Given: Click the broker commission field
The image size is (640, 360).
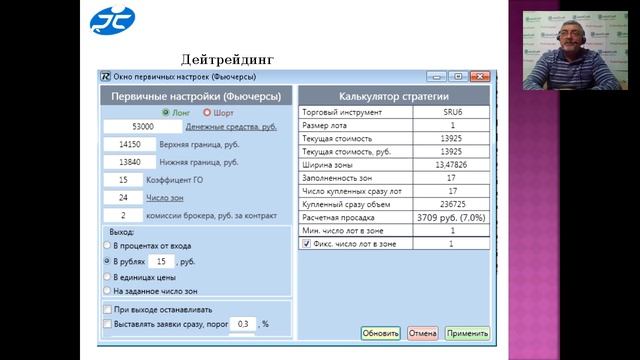Looking at the screenshot, I should pyautogui.click(x=123, y=215).
